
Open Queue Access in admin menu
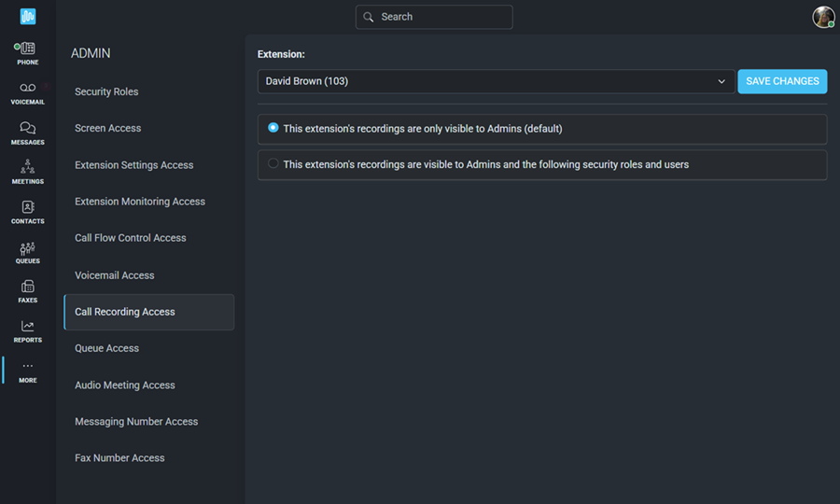107,348
